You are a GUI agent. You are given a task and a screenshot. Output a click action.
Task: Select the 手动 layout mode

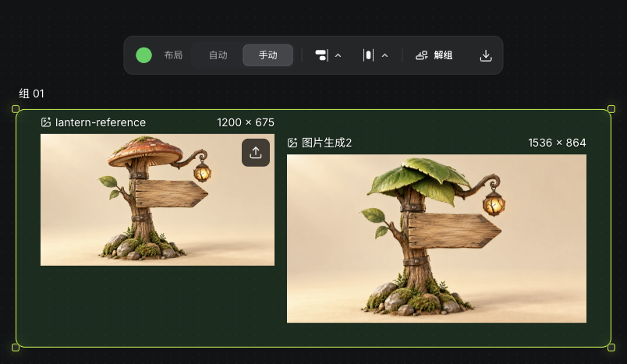[267, 55]
